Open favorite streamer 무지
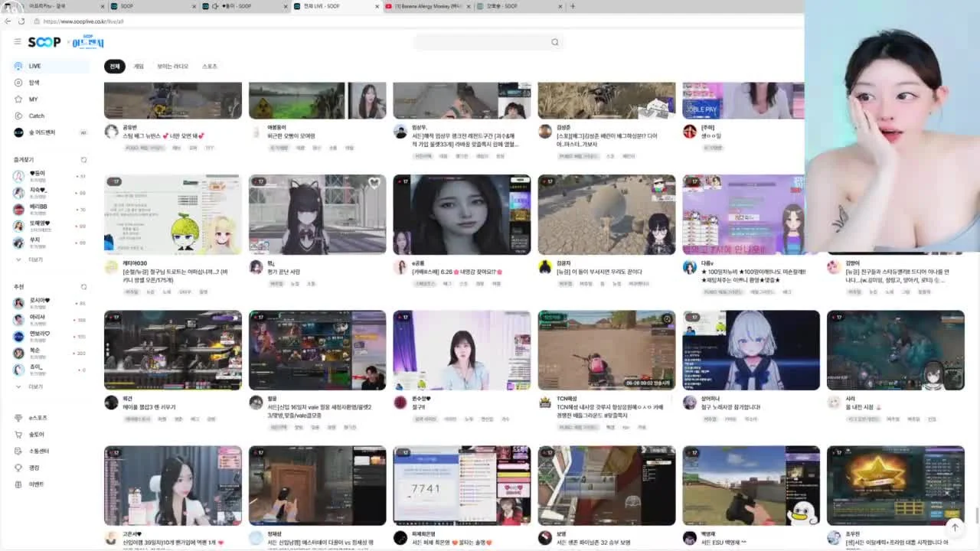Image resolution: width=980 pixels, height=551 pixels. coord(47,243)
